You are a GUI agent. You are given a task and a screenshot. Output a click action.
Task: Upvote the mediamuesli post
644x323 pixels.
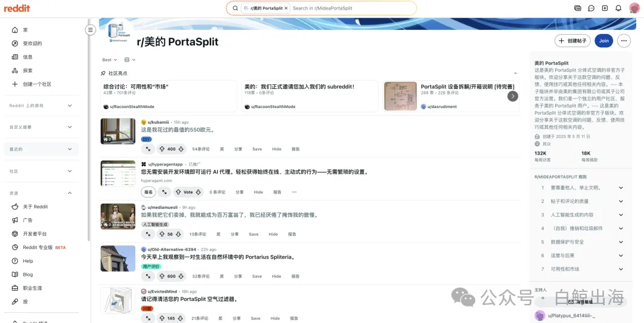pos(162,234)
